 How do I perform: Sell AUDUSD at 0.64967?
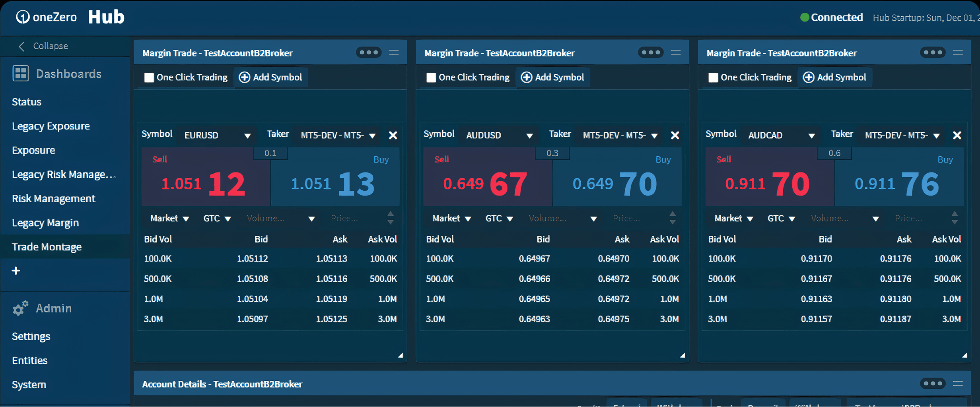[x=487, y=177]
